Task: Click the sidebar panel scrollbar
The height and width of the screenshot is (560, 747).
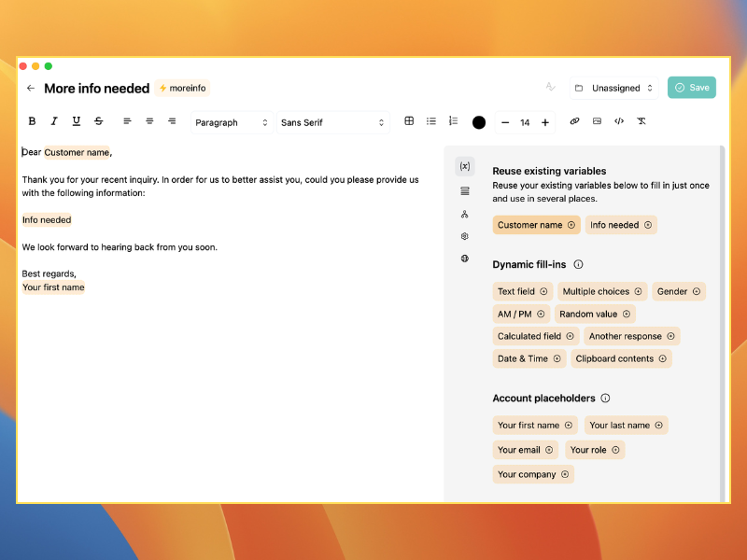Action: pyautogui.click(x=722, y=324)
